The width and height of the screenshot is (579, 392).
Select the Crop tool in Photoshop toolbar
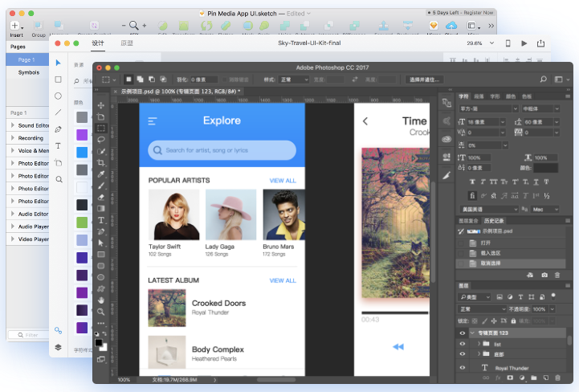pos(101,162)
